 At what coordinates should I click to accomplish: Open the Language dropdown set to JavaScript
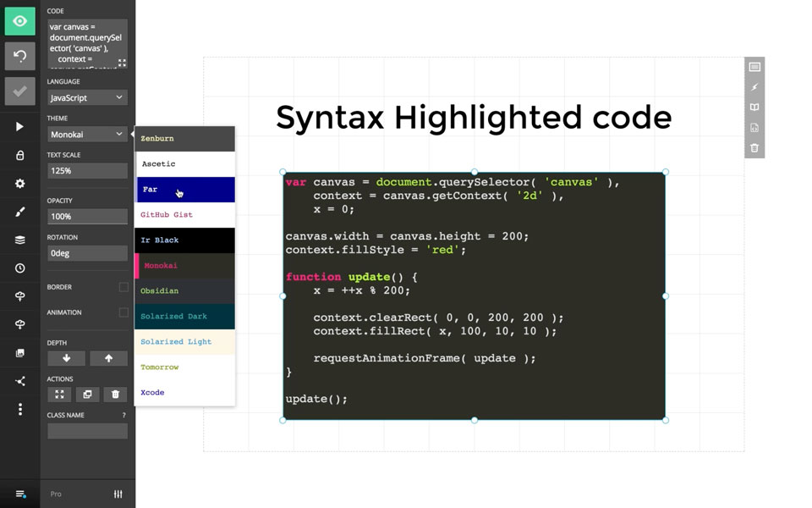87,98
